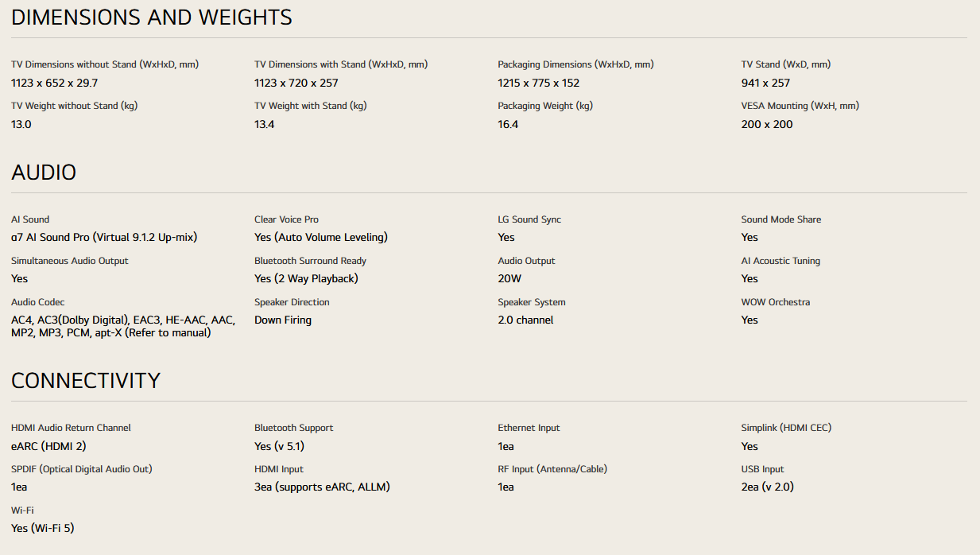
Task: Click the Wi-Fi value Yes (Wi-Fi 5)
Action: point(42,528)
